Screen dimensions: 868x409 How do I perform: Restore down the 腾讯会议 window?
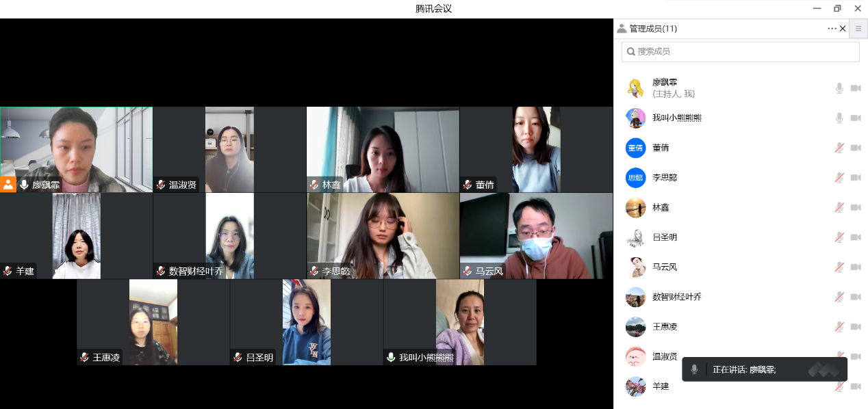pyautogui.click(x=837, y=8)
